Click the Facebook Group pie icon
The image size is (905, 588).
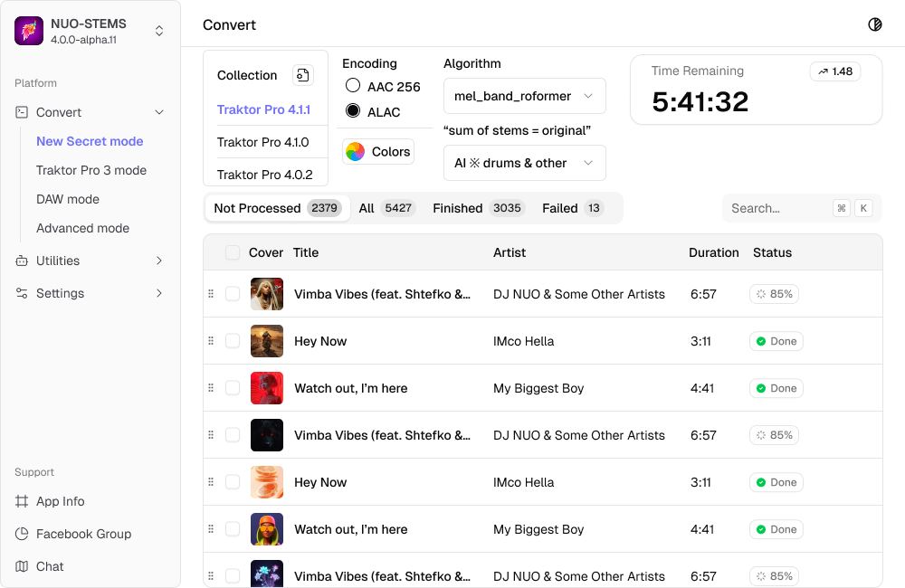point(22,534)
